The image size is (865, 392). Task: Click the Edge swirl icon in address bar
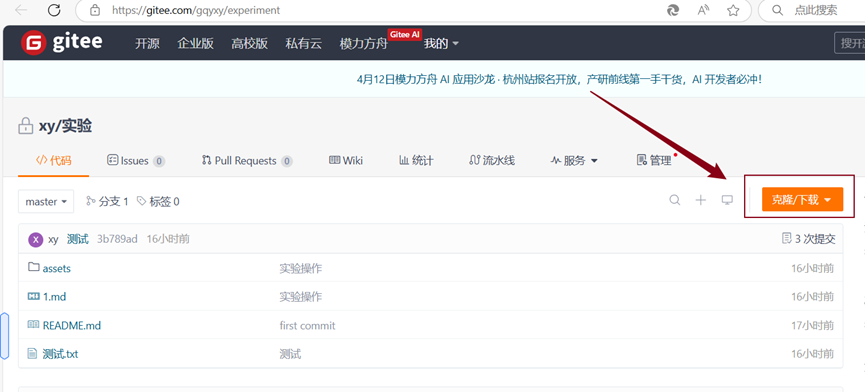coord(673,10)
